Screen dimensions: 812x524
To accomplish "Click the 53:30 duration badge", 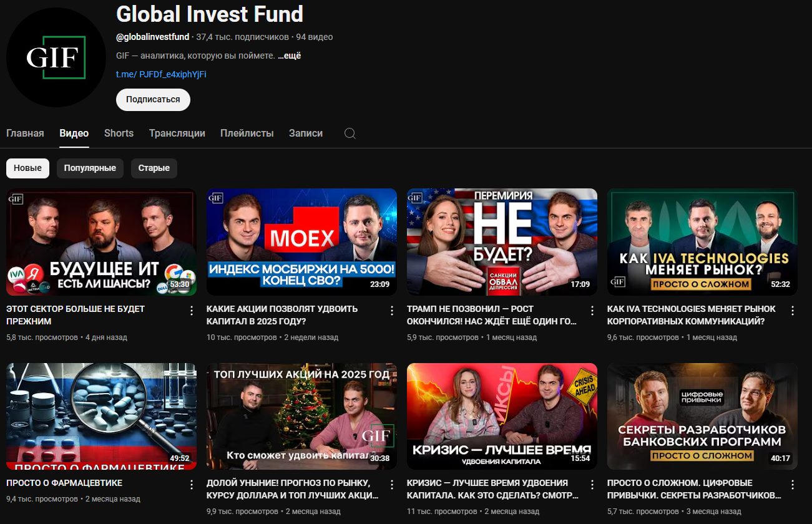I will pyautogui.click(x=179, y=284).
